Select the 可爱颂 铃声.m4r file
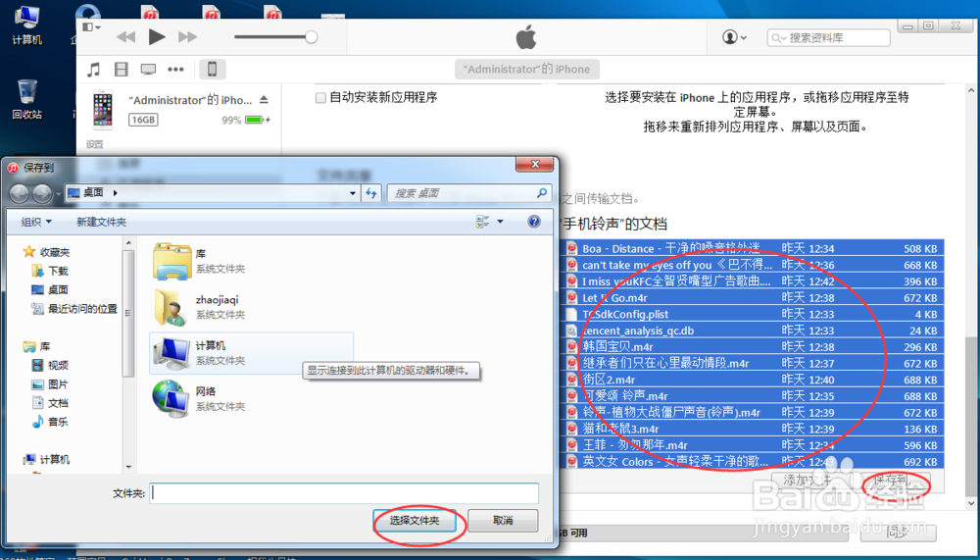The height and width of the screenshot is (560, 980). (x=755, y=396)
